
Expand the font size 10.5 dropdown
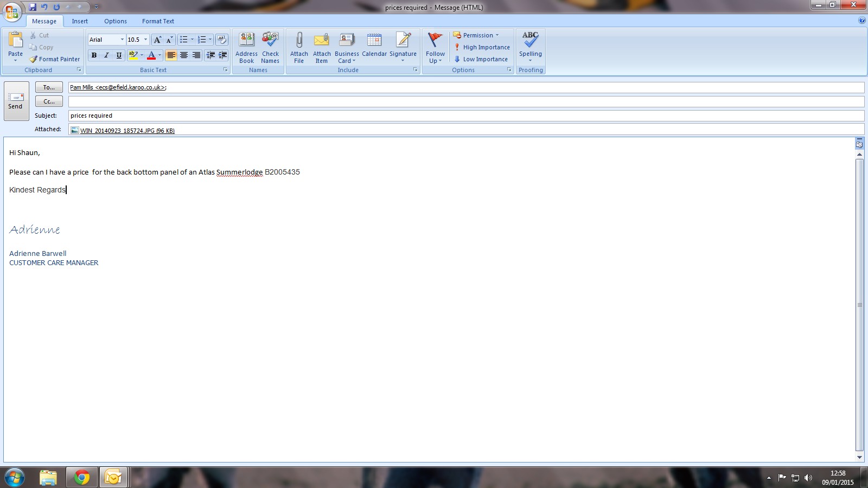[x=145, y=40]
